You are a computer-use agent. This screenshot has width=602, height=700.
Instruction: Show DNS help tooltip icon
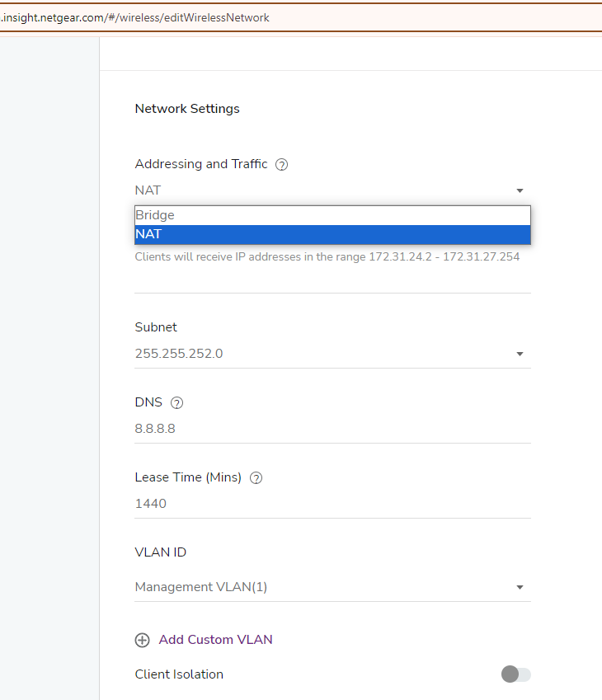click(x=176, y=403)
